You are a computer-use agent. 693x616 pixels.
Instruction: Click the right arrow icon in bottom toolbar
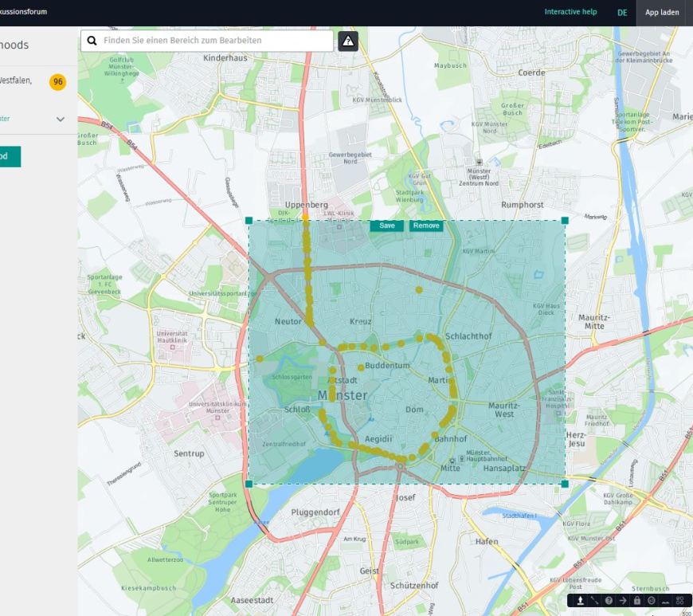tap(623, 600)
